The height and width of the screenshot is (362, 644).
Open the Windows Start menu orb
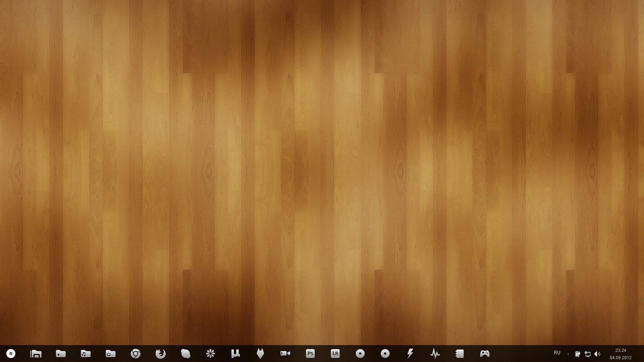[x=11, y=354]
